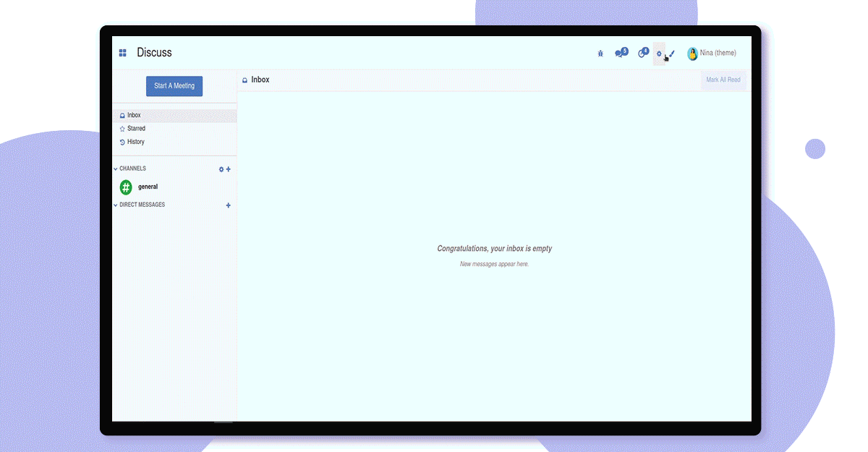Click Mark All Read button

(723, 80)
